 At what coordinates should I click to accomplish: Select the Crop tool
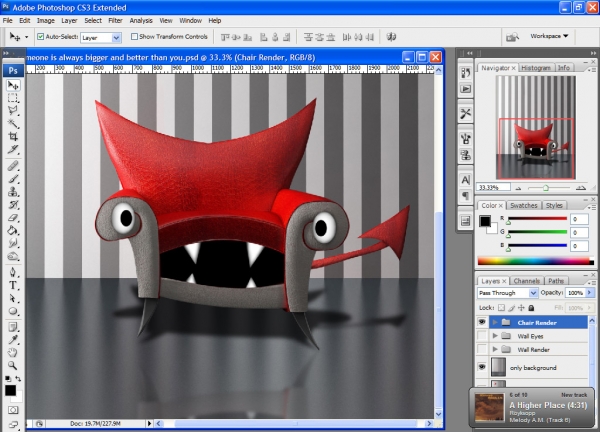(13, 136)
